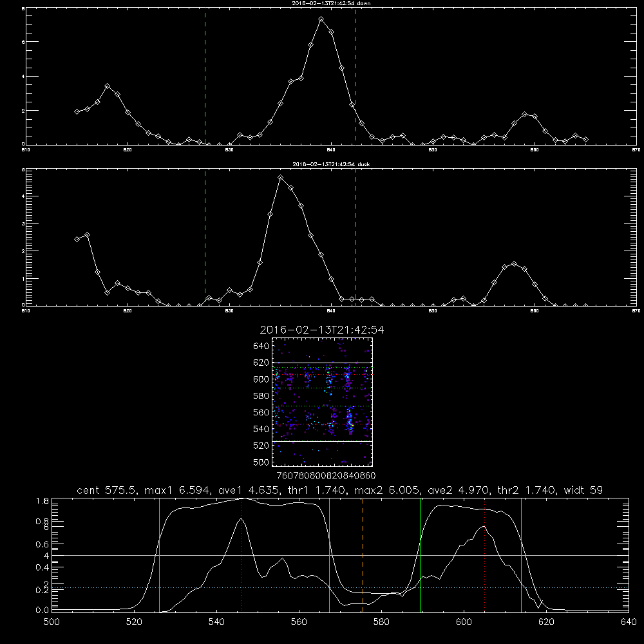Click the dawn title above the first plot

[x=331, y=3]
